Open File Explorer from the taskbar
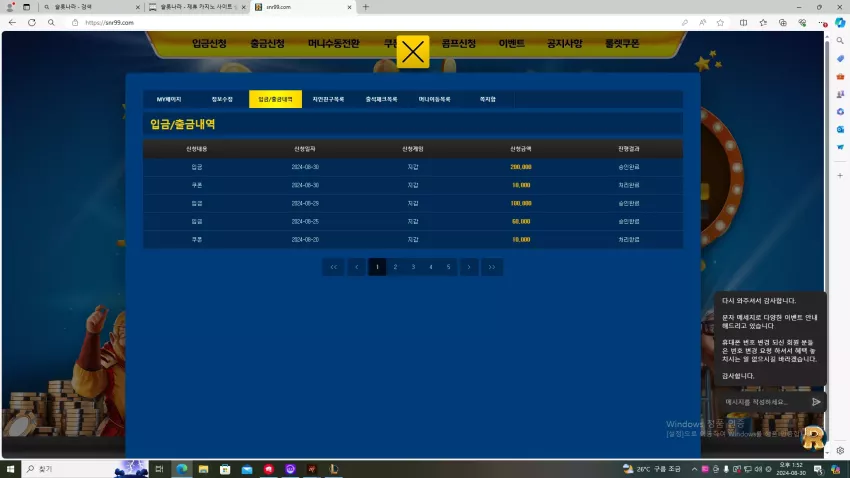The width and height of the screenshot is (850, 478). click(x=203, y=469)
